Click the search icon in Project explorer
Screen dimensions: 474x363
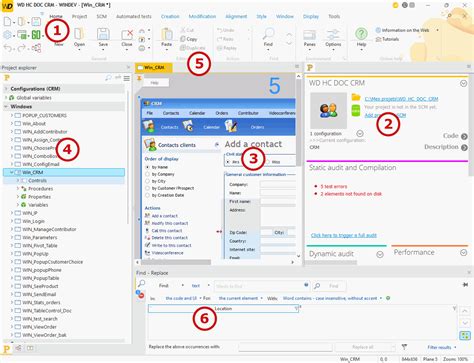tap(108, 78)
